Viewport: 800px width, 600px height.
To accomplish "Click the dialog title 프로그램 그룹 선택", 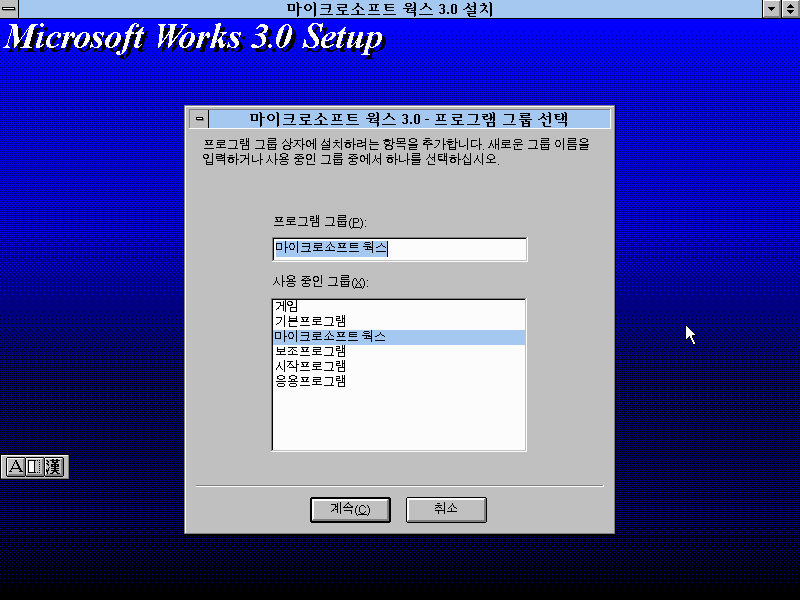I will pyautogui.click(x=501, y=119).
